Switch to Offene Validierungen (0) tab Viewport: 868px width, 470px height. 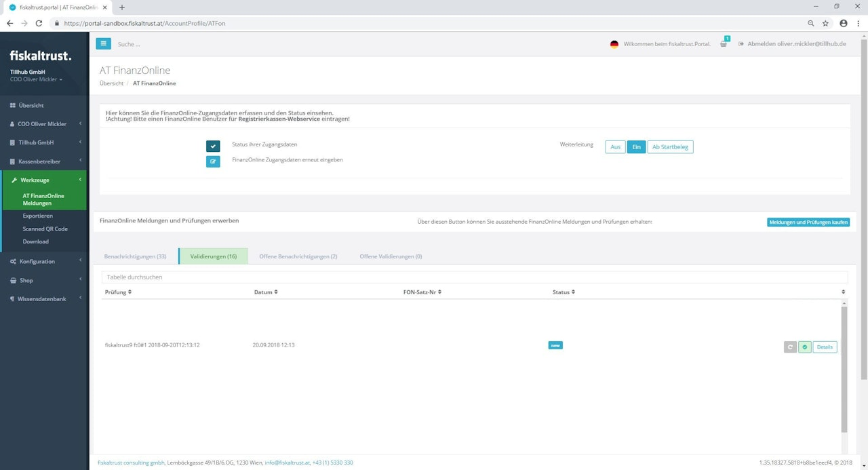[x=391, y=256]
